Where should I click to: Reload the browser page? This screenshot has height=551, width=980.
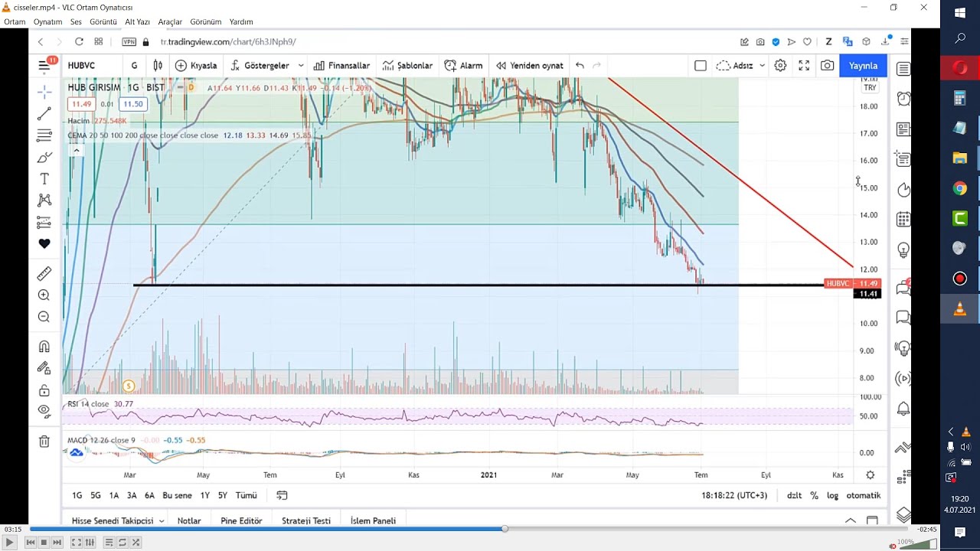(79, 41)
